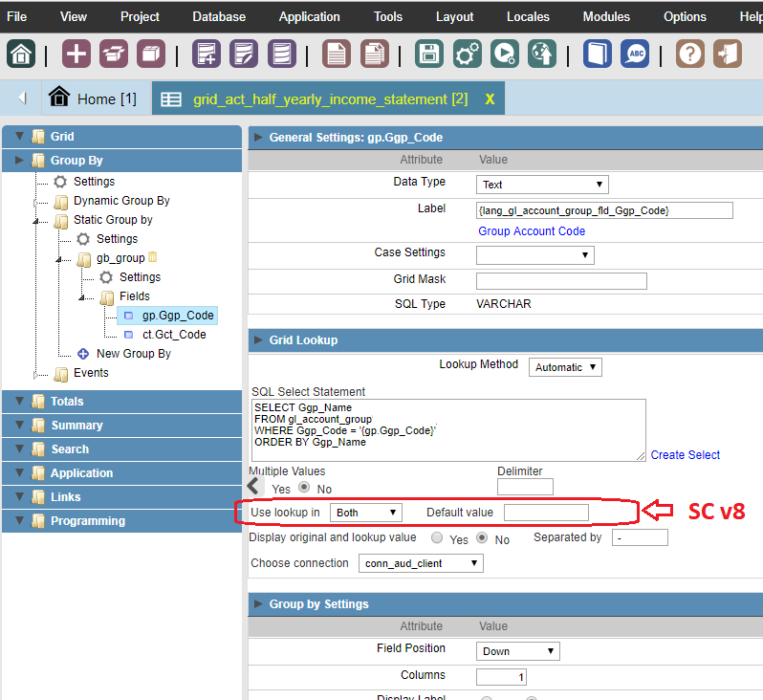Open Settings under gb_group
The width and height of the screenshot is (763, 700).
coord(140,277)
